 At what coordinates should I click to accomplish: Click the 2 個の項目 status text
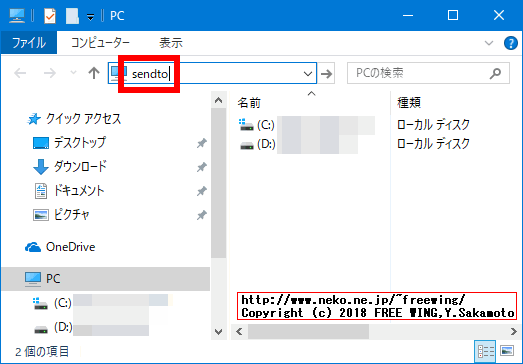point(42,351)
